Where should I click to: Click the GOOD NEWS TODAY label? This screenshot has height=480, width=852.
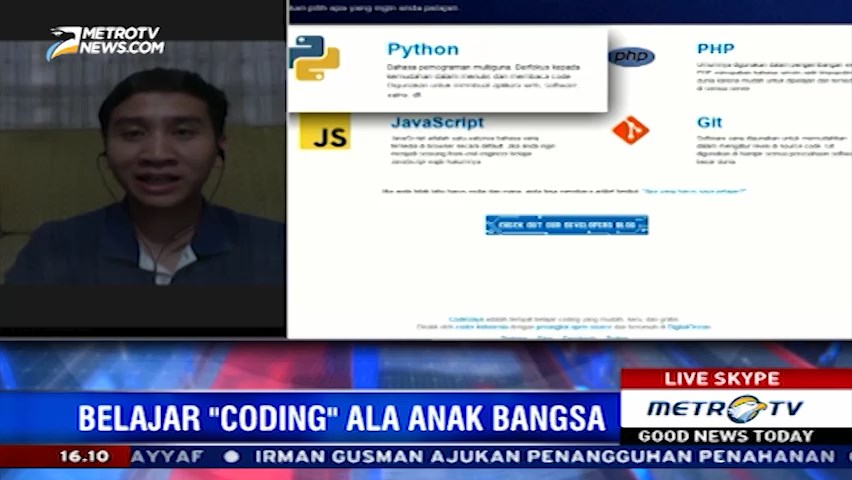coord(726,436)
